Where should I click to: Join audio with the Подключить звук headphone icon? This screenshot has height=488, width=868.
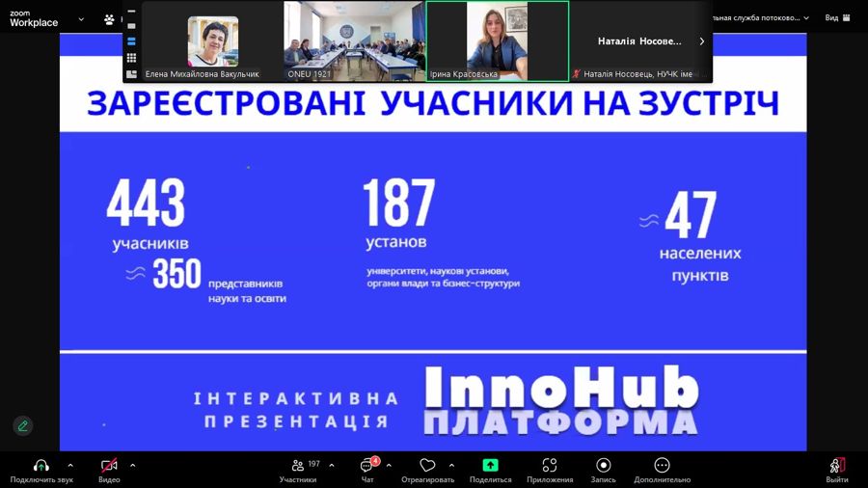point(41,466)
